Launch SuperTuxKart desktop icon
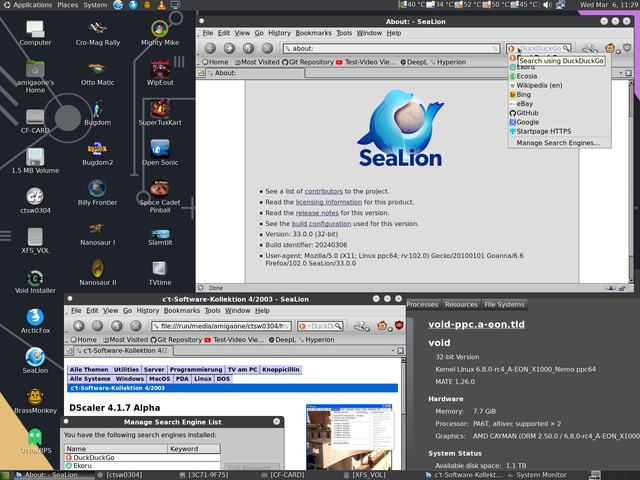 160,113
